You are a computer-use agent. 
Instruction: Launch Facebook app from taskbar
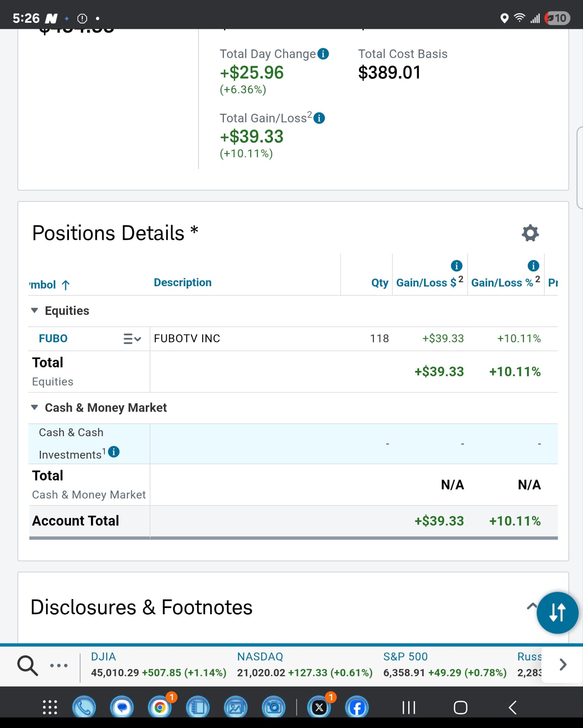coord(357,707)
